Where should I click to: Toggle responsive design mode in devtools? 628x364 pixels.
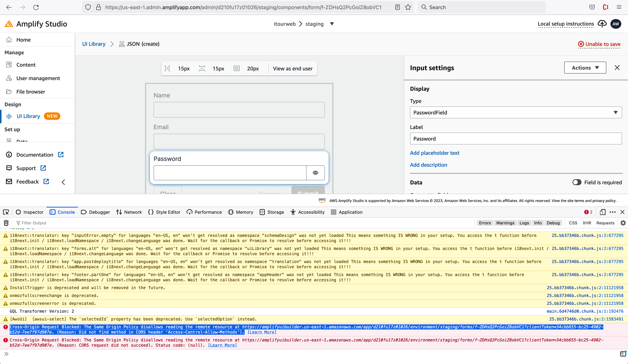click(603, 212)
